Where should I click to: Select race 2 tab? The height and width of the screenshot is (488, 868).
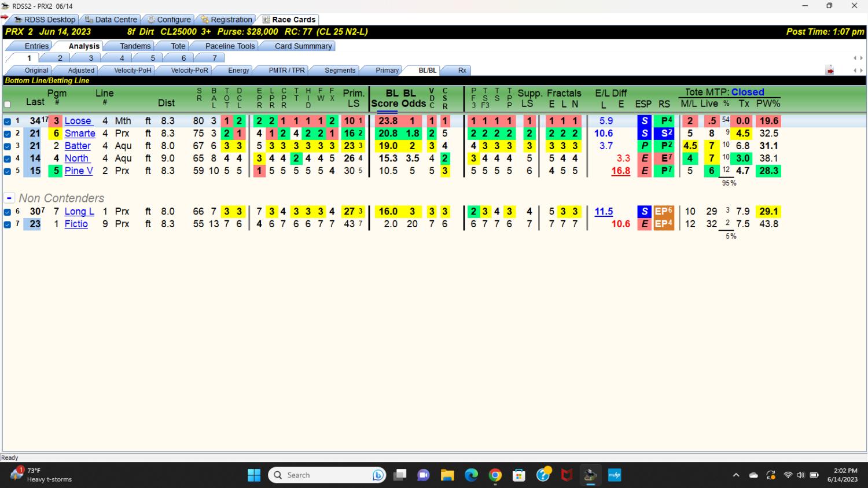point(60,58)
